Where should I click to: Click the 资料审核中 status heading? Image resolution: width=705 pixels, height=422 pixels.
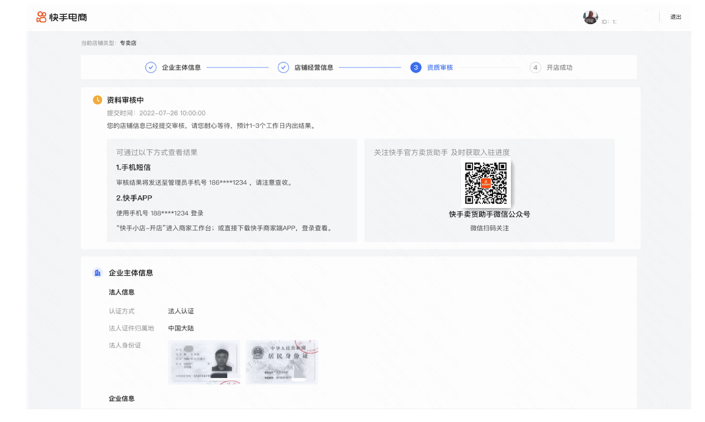click(x=125, y=100)
